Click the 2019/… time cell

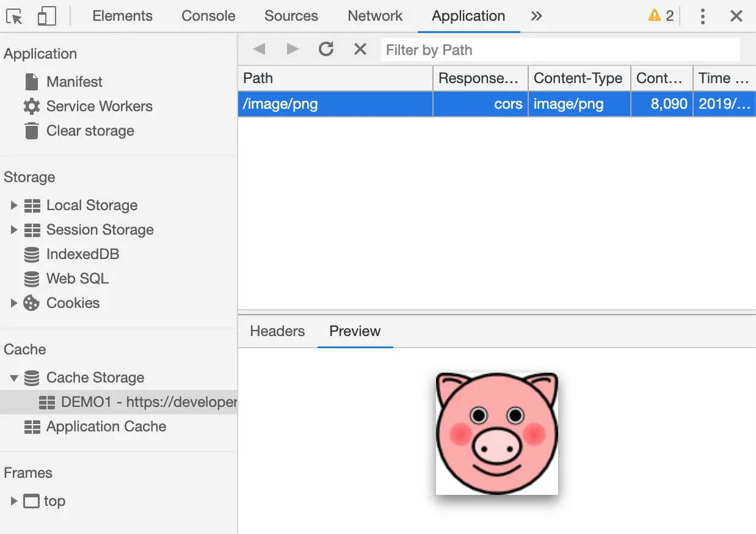click(724, 104)
